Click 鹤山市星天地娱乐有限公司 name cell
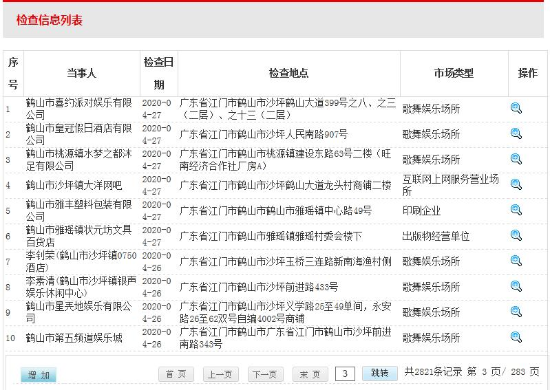This screenshot has height=390, width=550. pyautogui.click(x=79, y=312)
